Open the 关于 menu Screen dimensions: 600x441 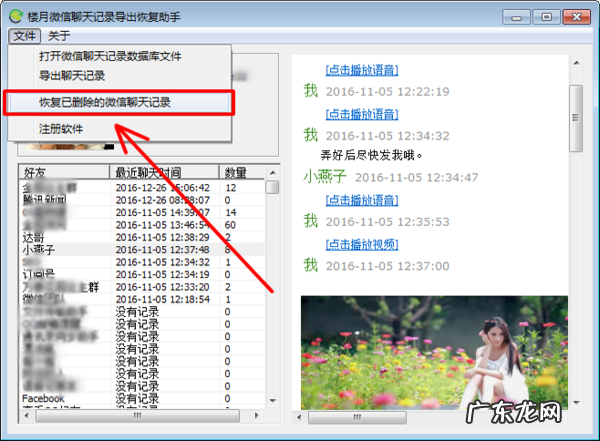[59, 36]
